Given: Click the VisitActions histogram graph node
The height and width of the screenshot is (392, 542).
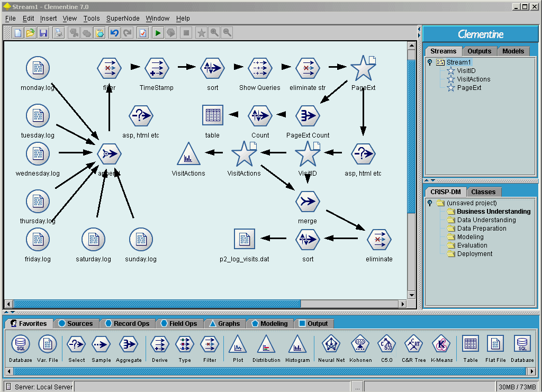Looking at the screenshot, I should pyautogui.click(x=188, y=154).
